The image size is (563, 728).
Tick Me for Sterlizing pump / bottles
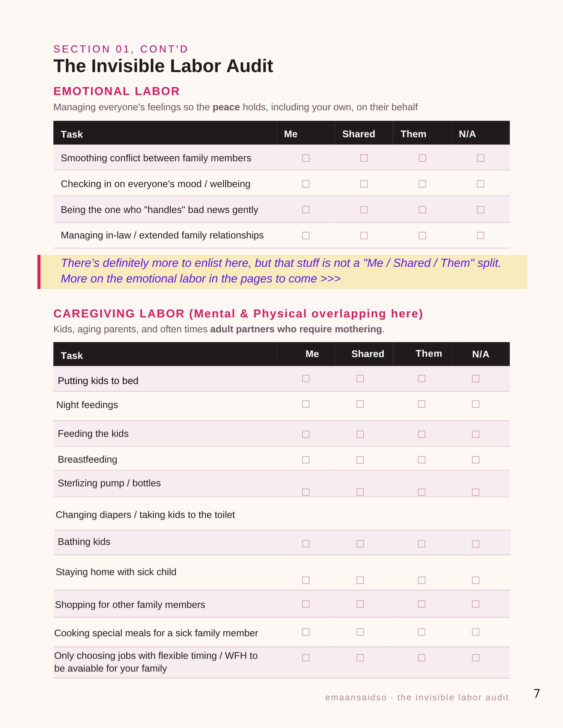[306, 492]
